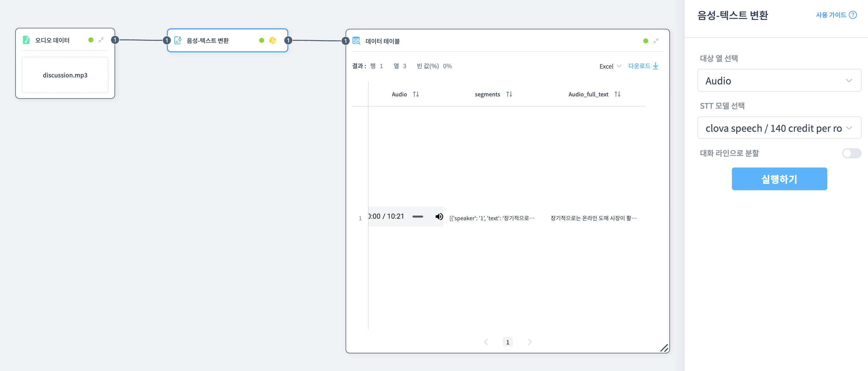Click the data table node icon

pyautogui.click(x=356, y=41)
